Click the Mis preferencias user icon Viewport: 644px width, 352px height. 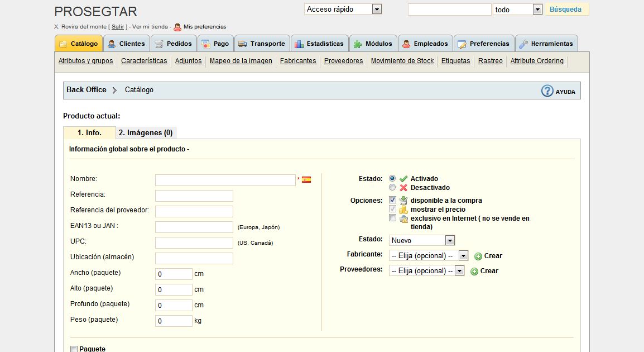(x=177, y=27)
